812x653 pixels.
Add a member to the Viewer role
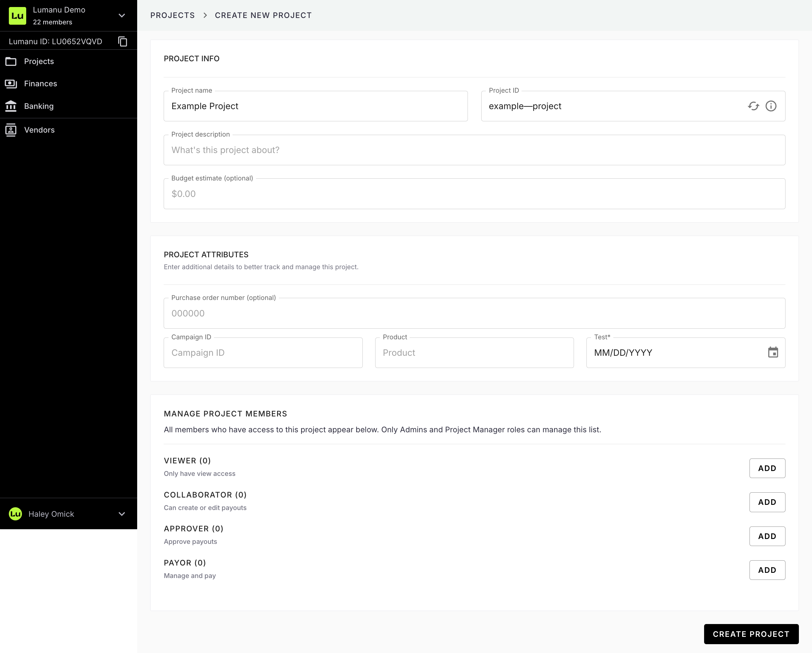pyautogui.click(x=767, y=468)
